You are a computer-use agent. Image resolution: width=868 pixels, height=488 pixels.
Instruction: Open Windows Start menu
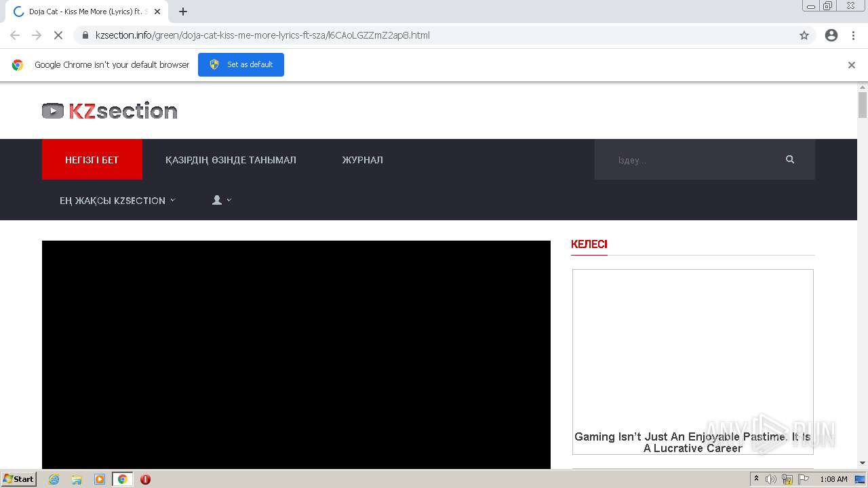pos(19,479)
